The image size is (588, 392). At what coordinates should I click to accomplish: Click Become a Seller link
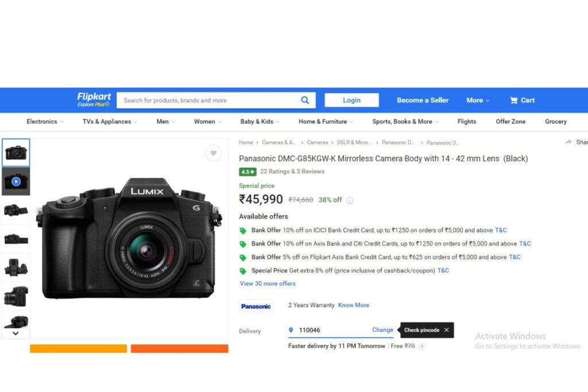[423, 100]
